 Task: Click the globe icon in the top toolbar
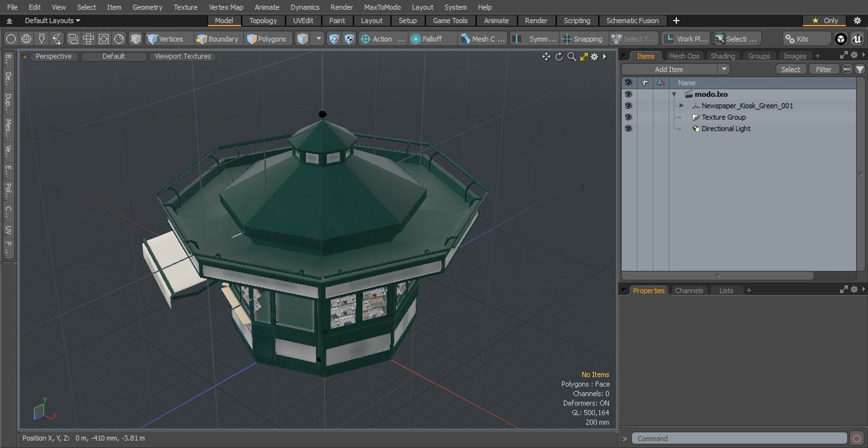[26, 39]
